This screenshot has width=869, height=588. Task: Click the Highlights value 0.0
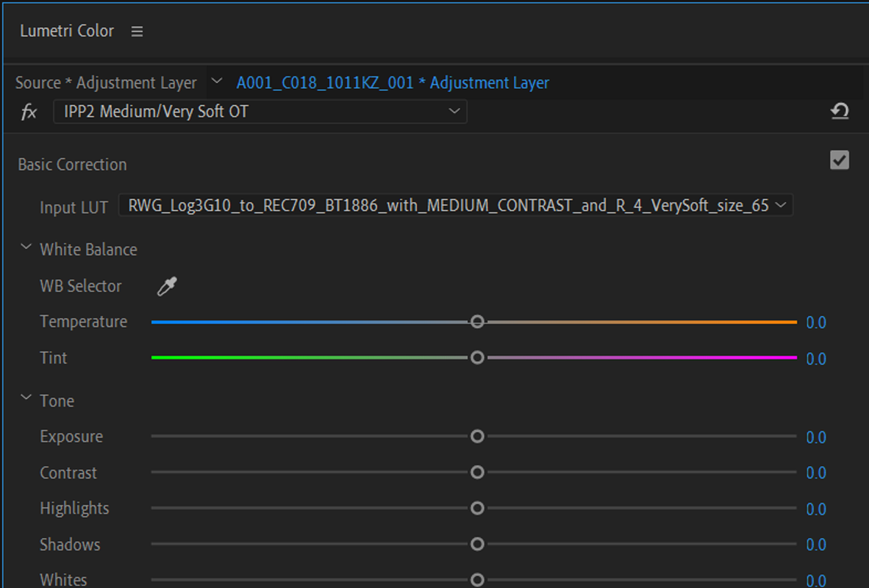click(x=816, y=509)
